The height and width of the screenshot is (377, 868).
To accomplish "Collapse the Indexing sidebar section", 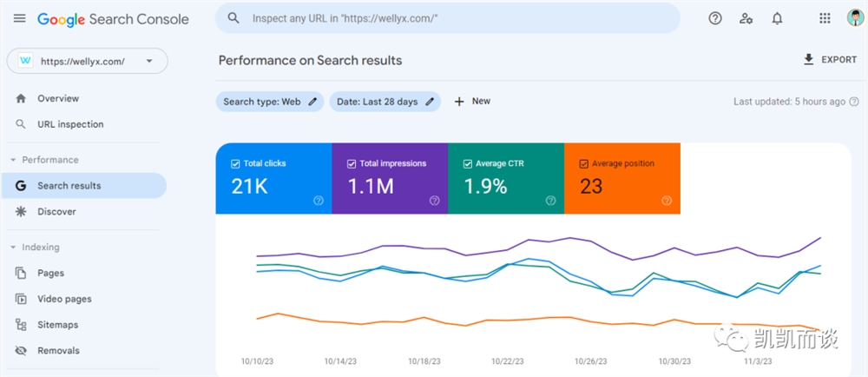I will point(13,248).
